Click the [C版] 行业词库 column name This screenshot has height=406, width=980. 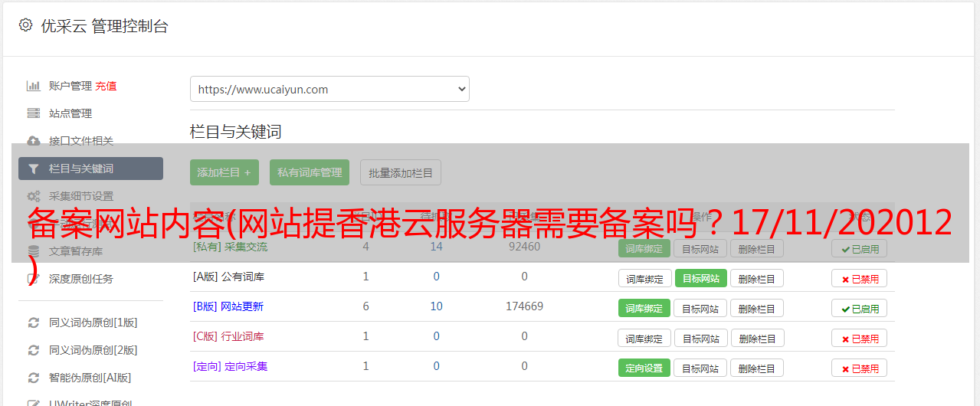[x=228, y=336]
